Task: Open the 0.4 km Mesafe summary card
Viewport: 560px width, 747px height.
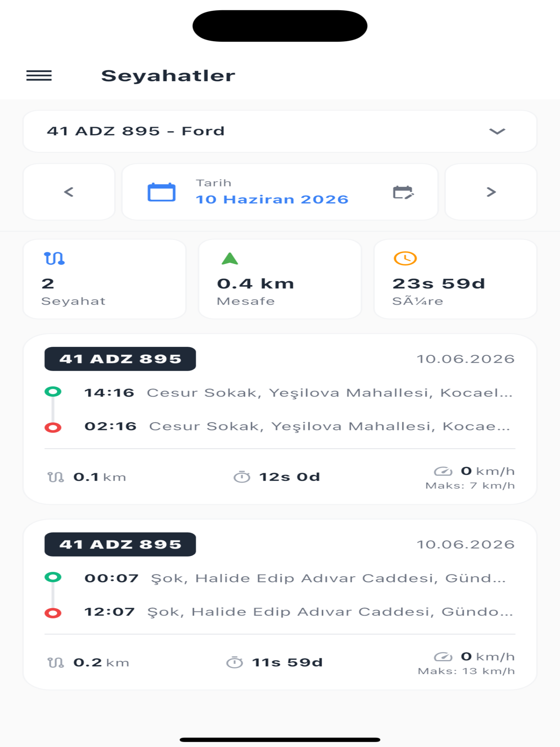Action: pyautogui.click(x=280, y=279)
